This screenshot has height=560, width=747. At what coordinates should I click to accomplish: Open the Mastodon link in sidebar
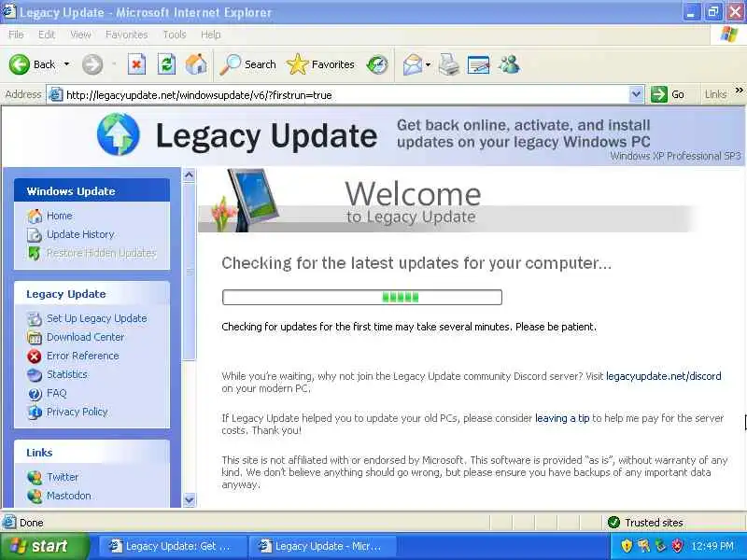68,496
